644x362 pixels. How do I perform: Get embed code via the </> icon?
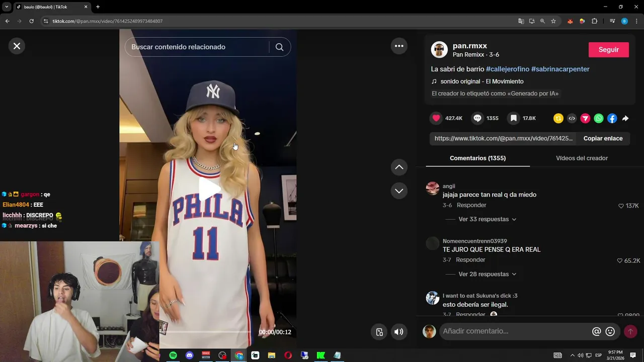pos(572,118)
